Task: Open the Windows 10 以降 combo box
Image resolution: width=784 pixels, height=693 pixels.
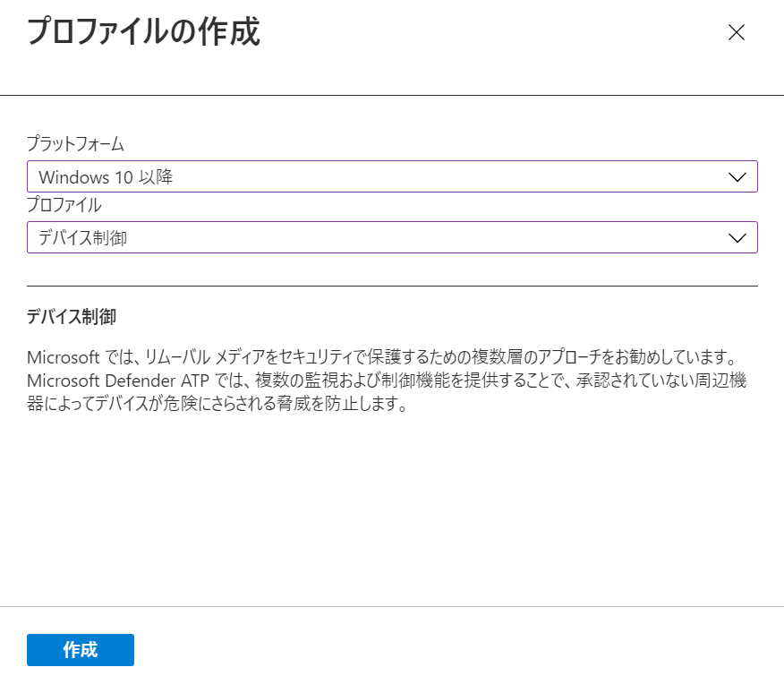Action: [392, 176]
